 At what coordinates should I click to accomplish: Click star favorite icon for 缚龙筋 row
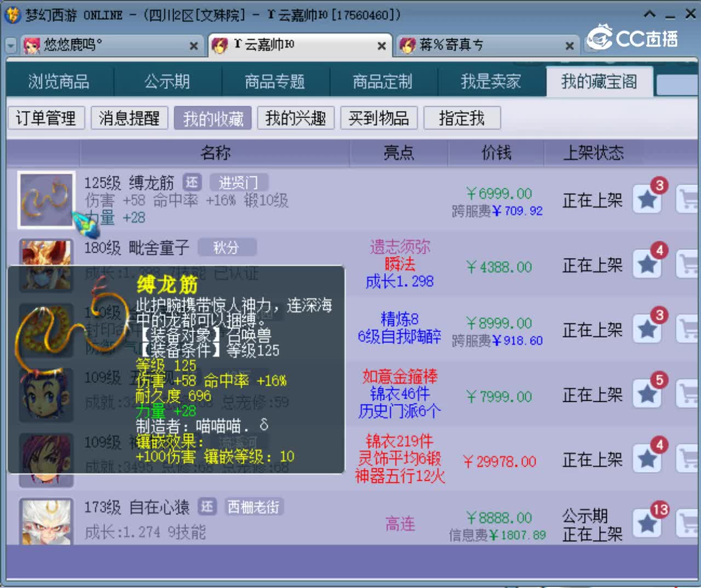[x=647, y=199]
